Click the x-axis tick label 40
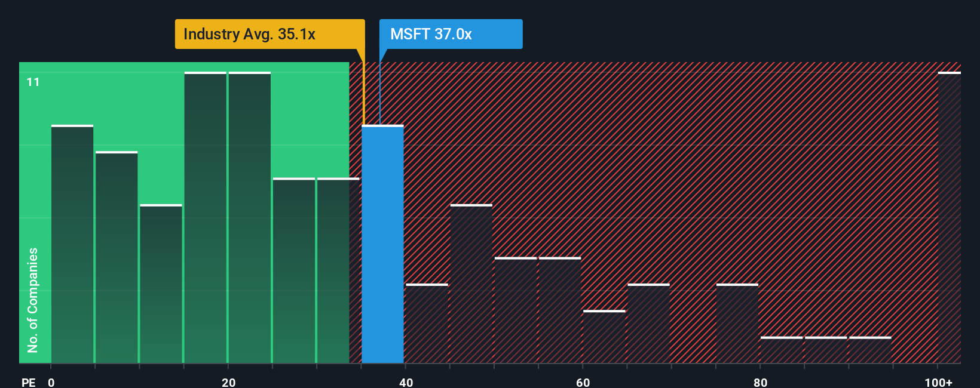Screen dimensions: 980x388 [406, 382]
